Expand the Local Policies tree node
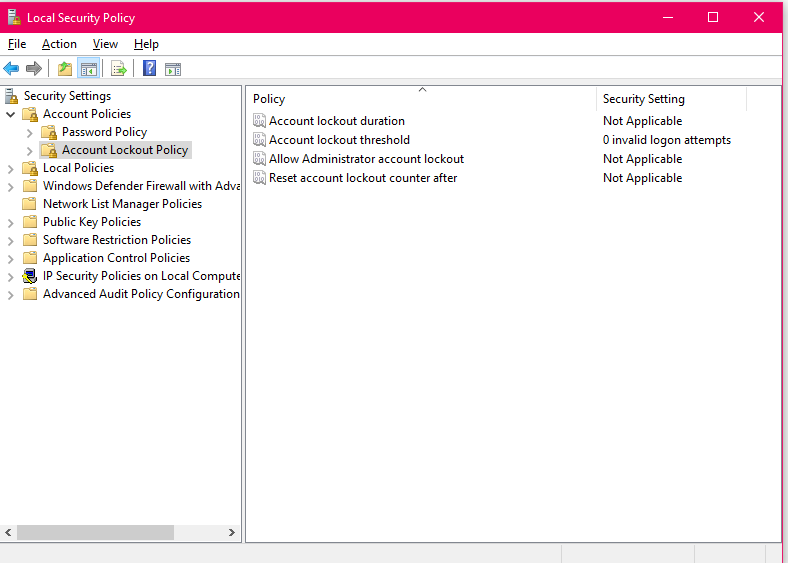Screen dimensions: 788x563 [x=11, y=169]
